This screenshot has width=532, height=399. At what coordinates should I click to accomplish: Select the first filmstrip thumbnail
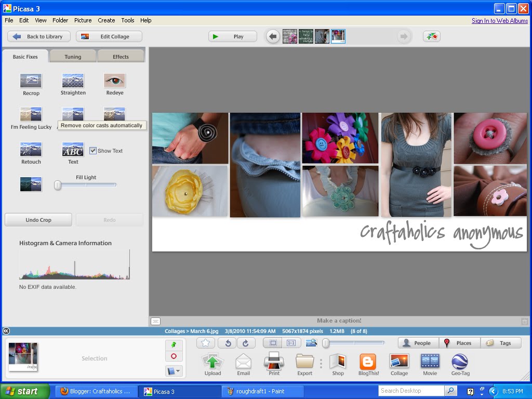click(x=290, y=36)
